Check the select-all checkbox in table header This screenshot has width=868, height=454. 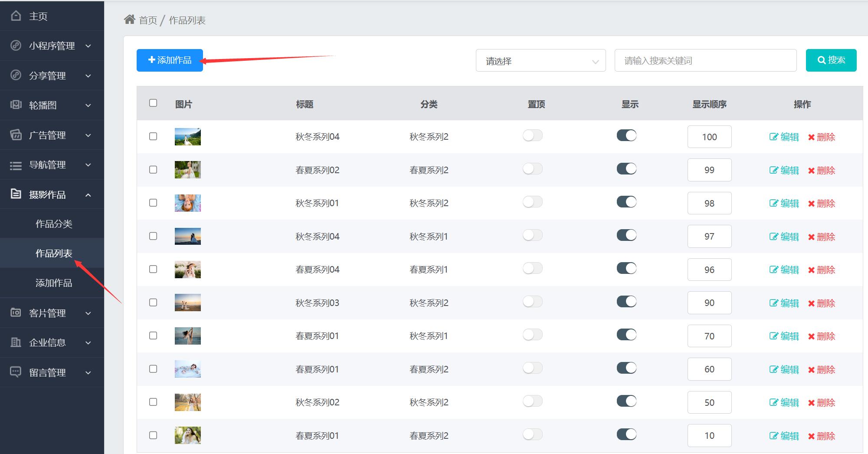point(153,103)
